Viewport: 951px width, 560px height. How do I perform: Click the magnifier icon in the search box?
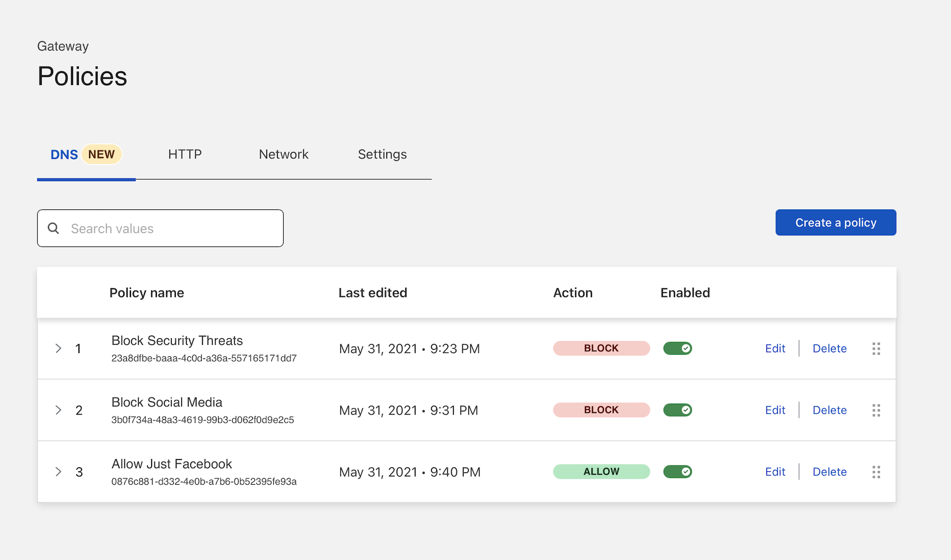point(54,228)
